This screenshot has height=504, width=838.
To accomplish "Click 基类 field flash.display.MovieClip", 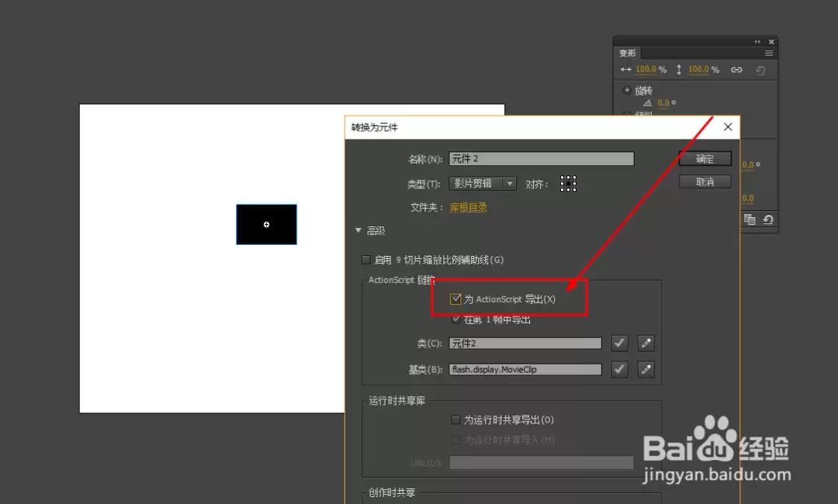I will click(x=525, y=369).
